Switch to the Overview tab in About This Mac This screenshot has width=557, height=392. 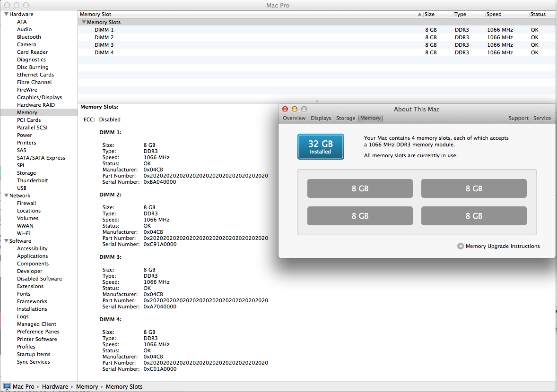[x=294, y=118]
